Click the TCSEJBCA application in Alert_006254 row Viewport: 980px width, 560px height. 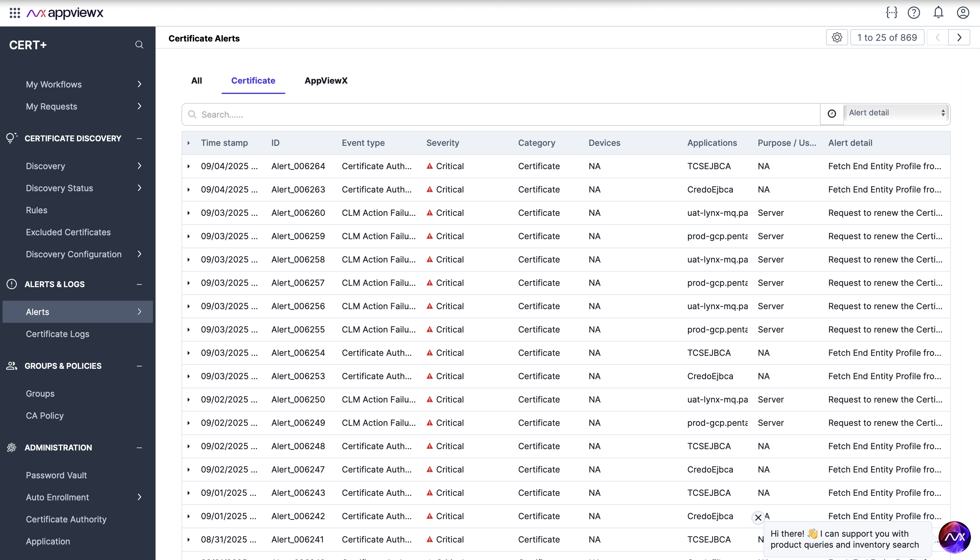pos(709,353)
